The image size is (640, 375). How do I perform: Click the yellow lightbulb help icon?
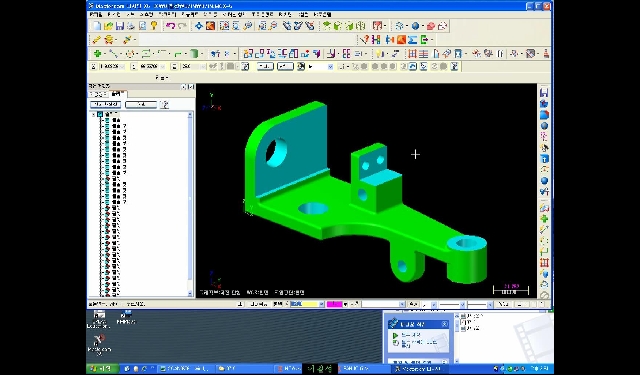(x=154, y=26)
